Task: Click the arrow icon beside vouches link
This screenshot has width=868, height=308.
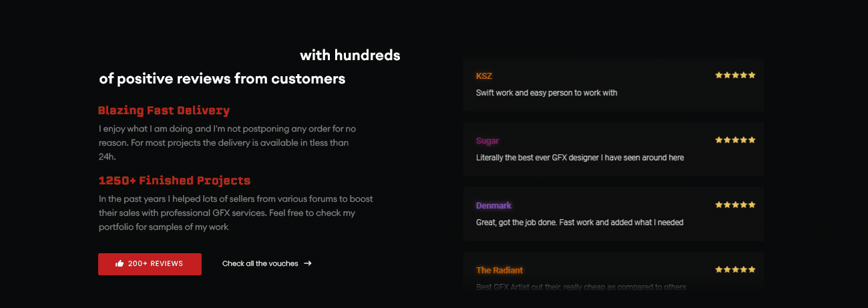Action: pos(308,263)
